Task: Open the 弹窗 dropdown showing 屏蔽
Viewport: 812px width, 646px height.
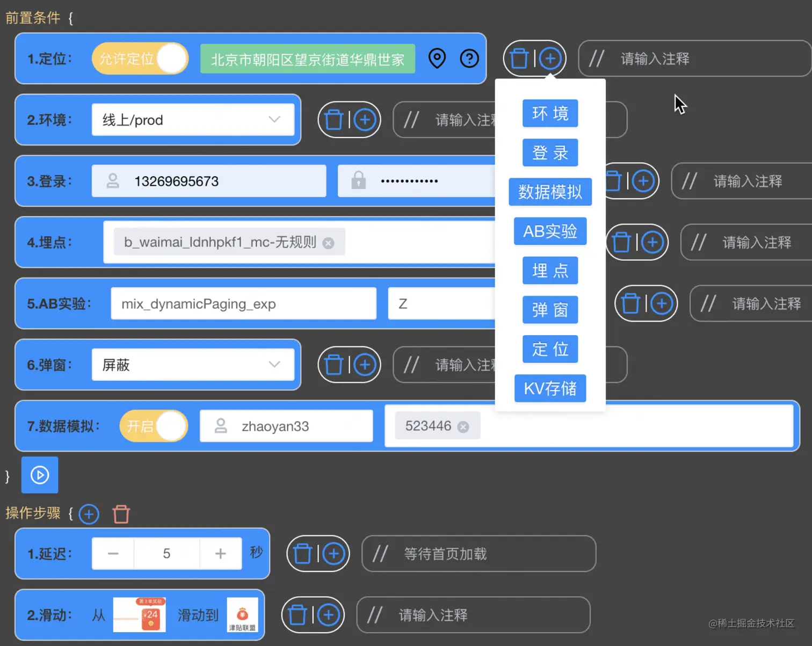Action: pyautogui.click(x=194, y=365)
